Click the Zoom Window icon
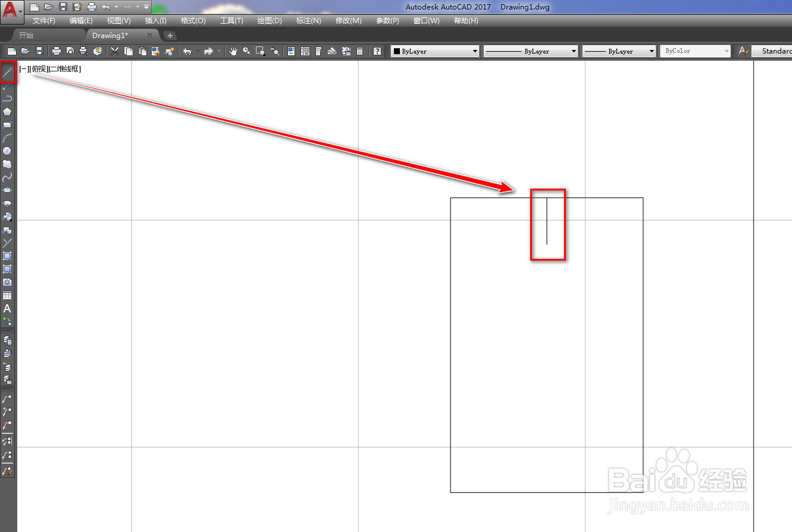Screen dimensions: 792x532 [x=260, y=51]
